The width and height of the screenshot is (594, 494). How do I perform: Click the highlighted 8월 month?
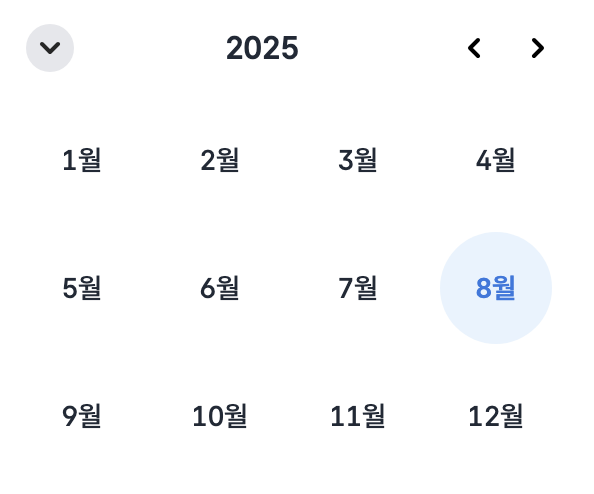[x=496, y=288]
